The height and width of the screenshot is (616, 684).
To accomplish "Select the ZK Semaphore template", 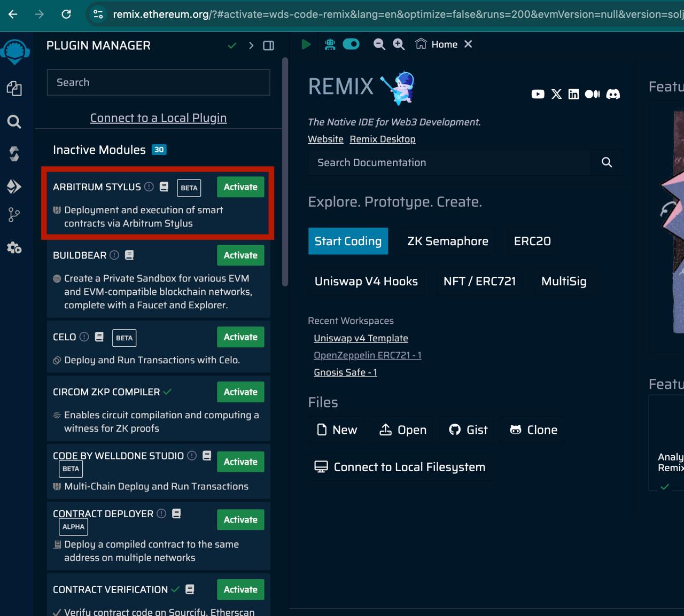I will point(448,241).
